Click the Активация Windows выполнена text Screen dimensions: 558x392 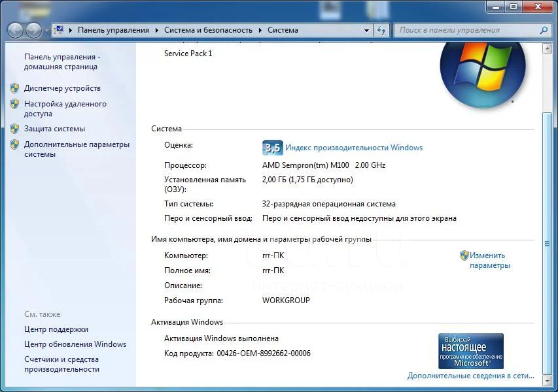click(x=221, y=338)
